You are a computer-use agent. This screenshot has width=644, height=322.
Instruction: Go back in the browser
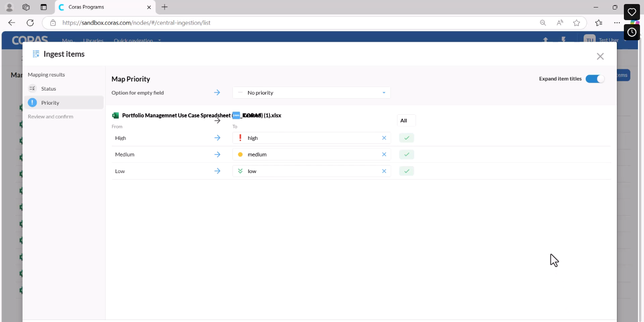[x=12, y=23]
